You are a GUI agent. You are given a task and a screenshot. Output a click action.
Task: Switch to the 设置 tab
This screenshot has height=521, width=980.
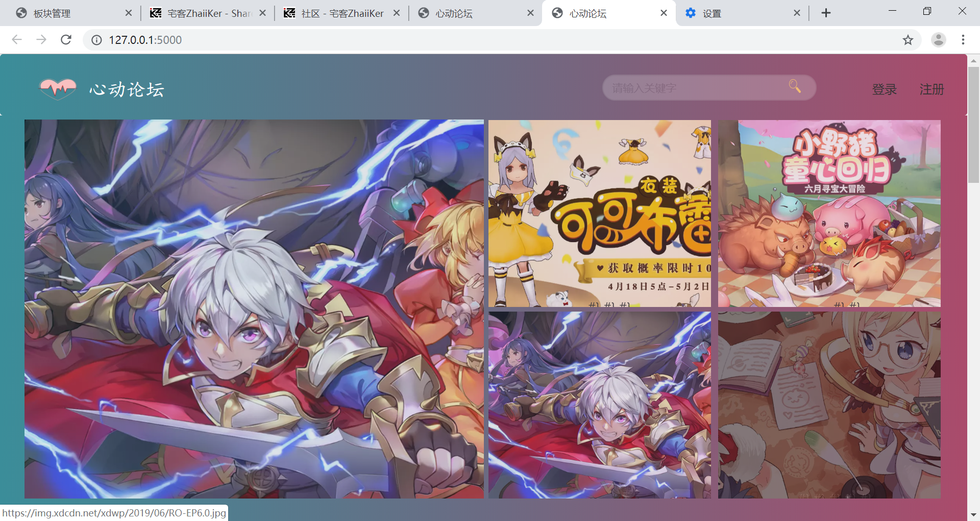[712, 13]
